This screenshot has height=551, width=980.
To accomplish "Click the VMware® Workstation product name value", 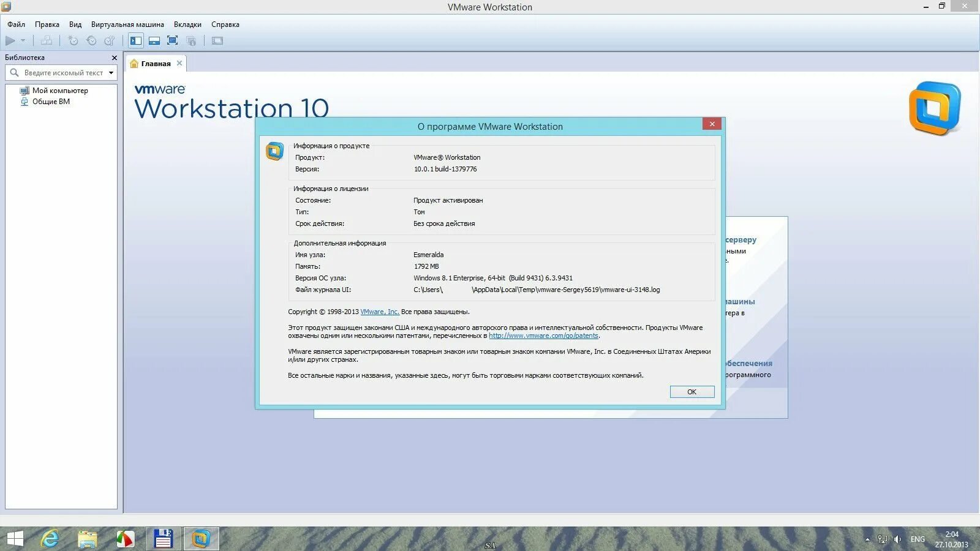I will 447,157.
